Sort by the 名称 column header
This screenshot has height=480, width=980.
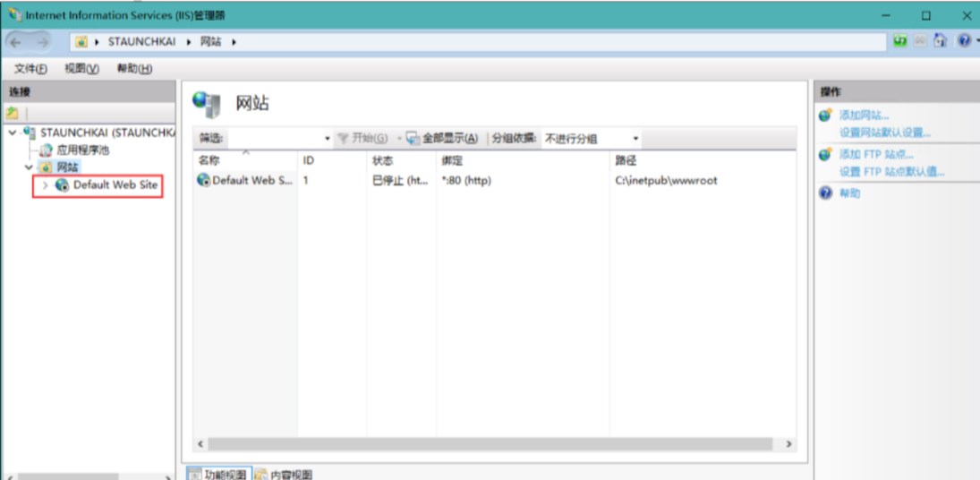pyautogui.click(x=245, y=160)
